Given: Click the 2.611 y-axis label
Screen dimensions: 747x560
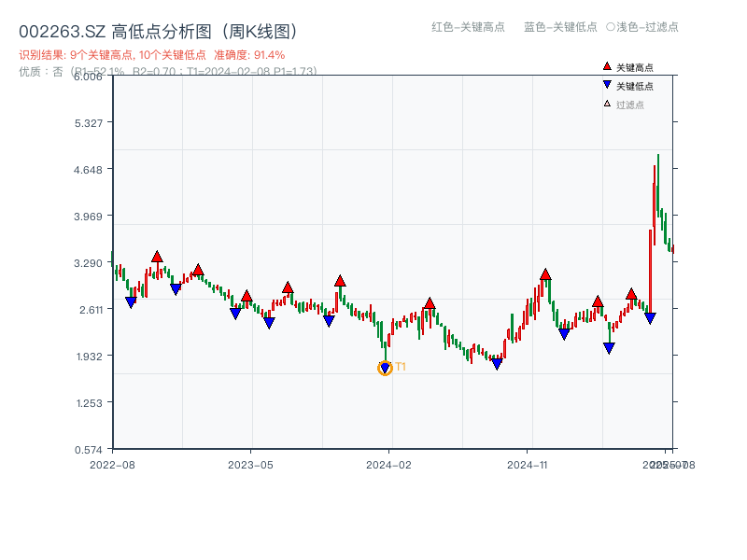Looking at the screenshot, I should (x=91, y=310).
